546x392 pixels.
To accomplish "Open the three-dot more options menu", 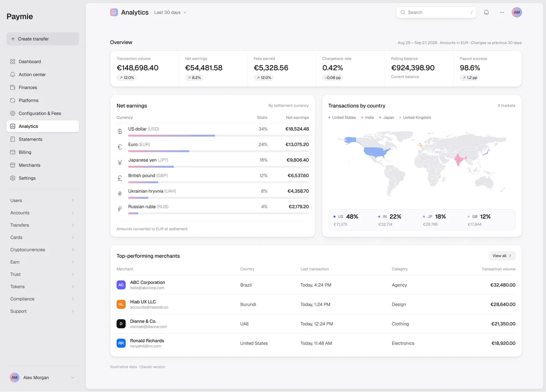I will (x=502, y=12).
